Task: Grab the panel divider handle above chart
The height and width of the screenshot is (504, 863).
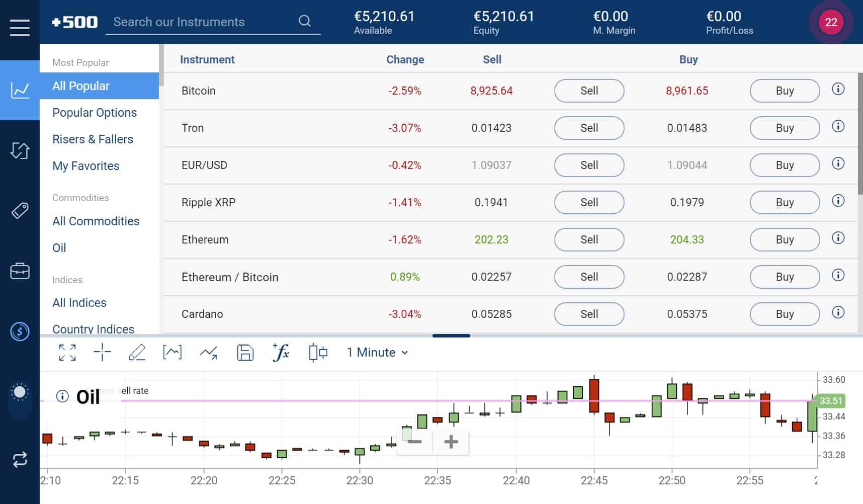Action: point(451,335)
